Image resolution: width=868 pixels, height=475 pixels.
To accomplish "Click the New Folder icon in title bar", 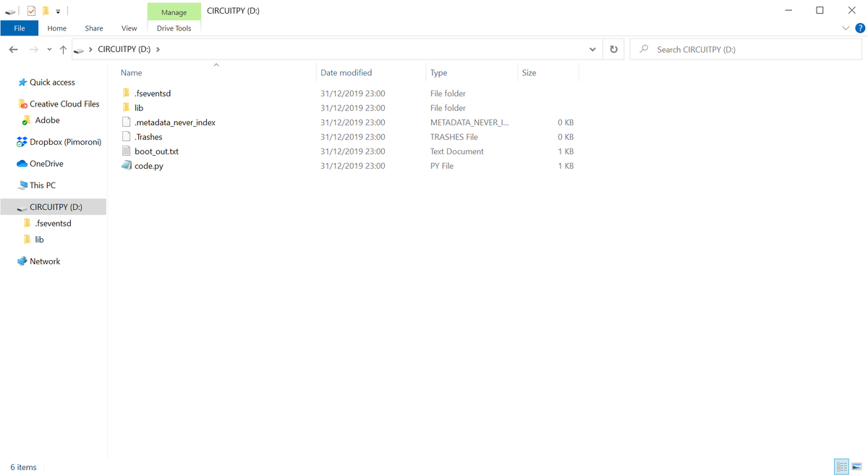I will pos(45,11).
